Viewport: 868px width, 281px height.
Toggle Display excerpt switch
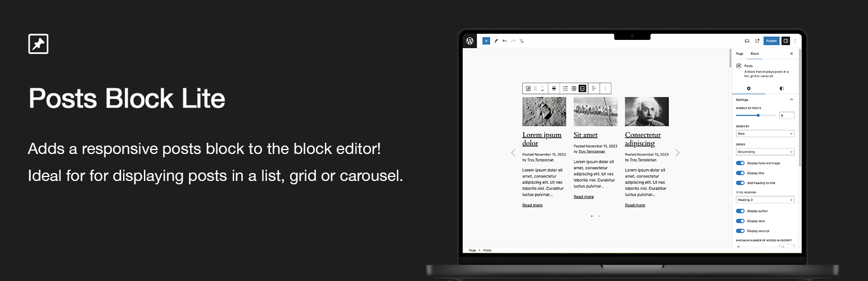coord(740,230)
